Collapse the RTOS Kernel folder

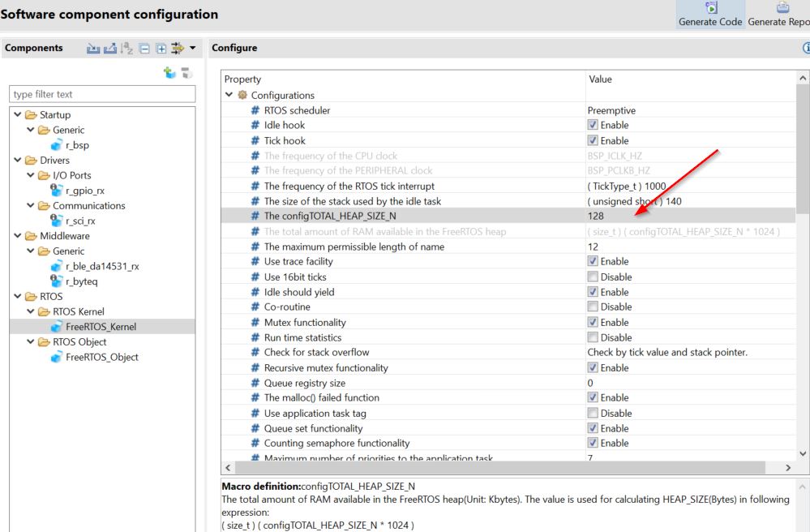pyautogui.click(x=31, y=311)
